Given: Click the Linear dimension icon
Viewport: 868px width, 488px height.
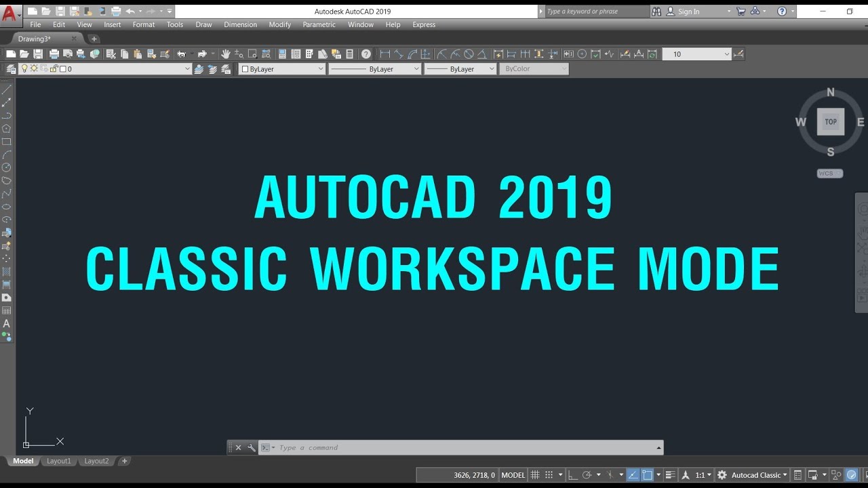Looking at the screenshot, I should pos(384,54).
